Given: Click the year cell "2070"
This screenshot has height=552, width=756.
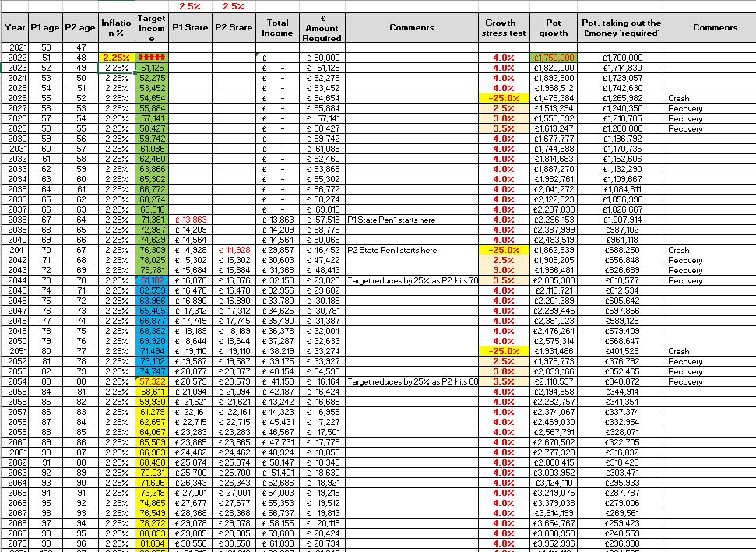Looking at the screenshot, I should click(x=15, y=543).
